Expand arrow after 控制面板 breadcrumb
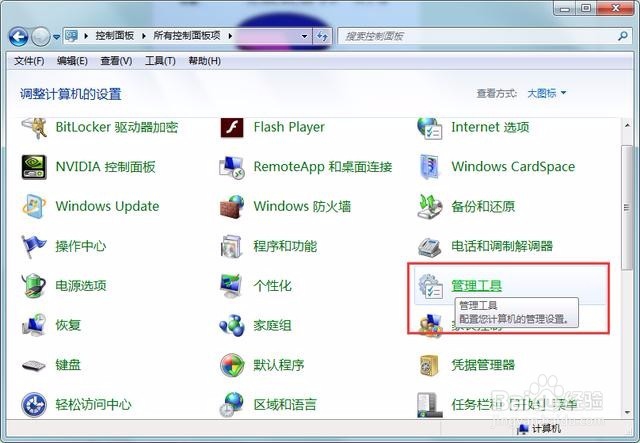The image size is (640, 443). click(x=144, y=36)
